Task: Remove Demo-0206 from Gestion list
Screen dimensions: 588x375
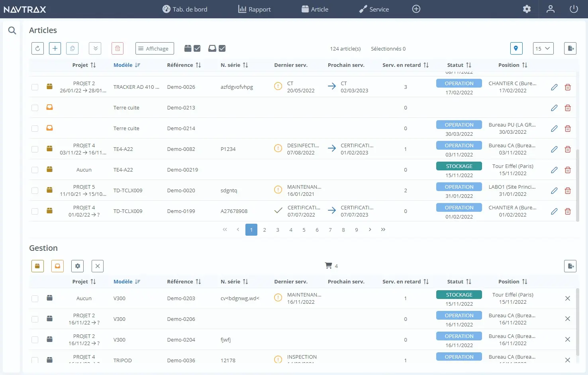Action: (568, 319)
